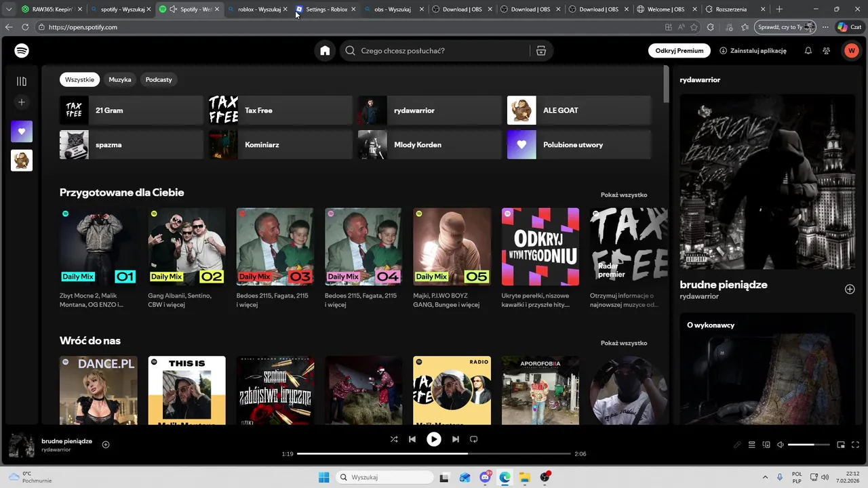
Task: Add track to library in right panel
Action: pyautogui.click(x=850, y=289)
